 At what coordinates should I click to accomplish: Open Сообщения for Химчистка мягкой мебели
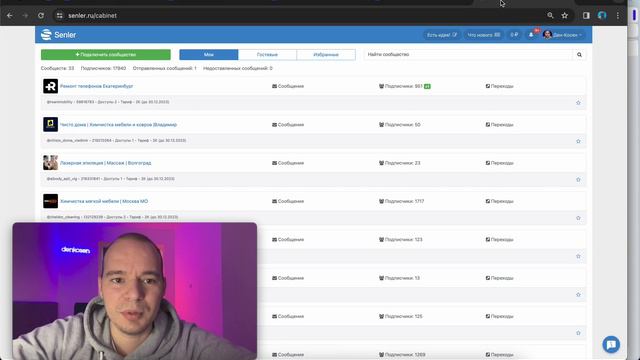(288, 201)
